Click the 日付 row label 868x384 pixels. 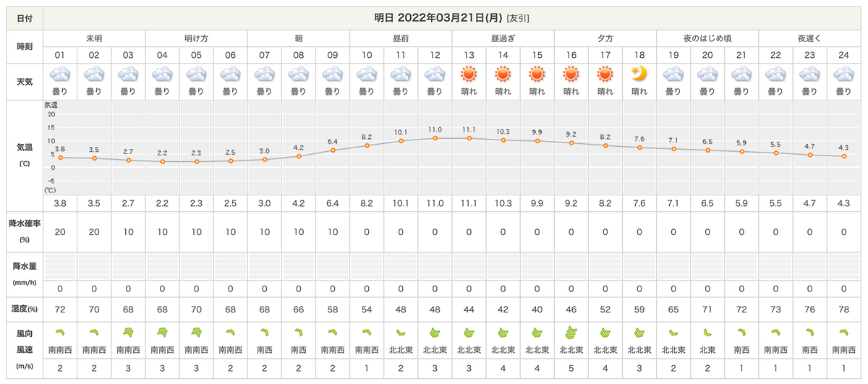[25, 18]
